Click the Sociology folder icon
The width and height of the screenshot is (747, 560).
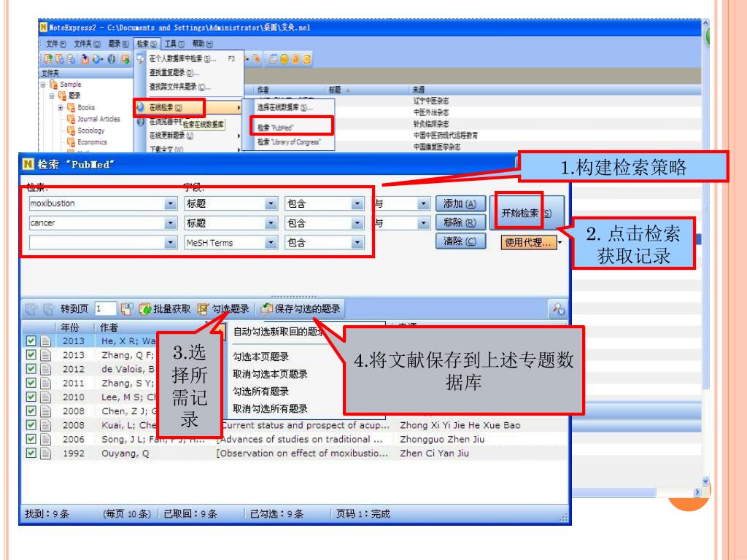tap(71, 131)
